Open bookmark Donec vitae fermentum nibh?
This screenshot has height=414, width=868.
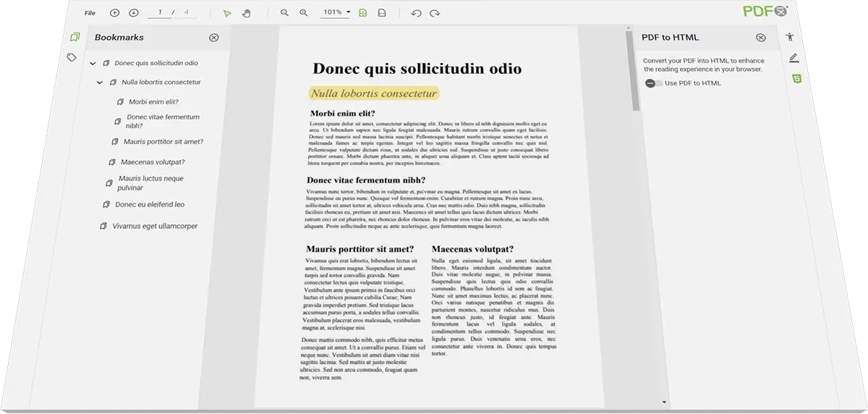pos(162,122)
